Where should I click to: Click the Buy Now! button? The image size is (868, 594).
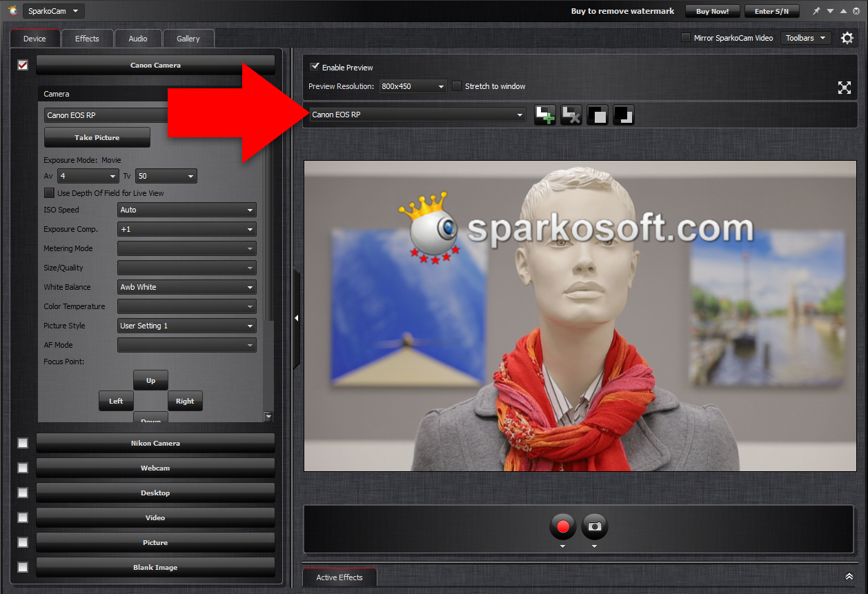(x=712, y=11)
